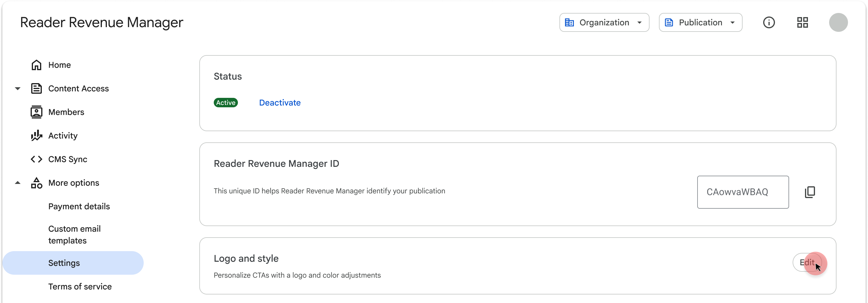The width and height of the screenshot is (868, 303).
Task: Click the Content Access document icon
Action: coord(37,88)
